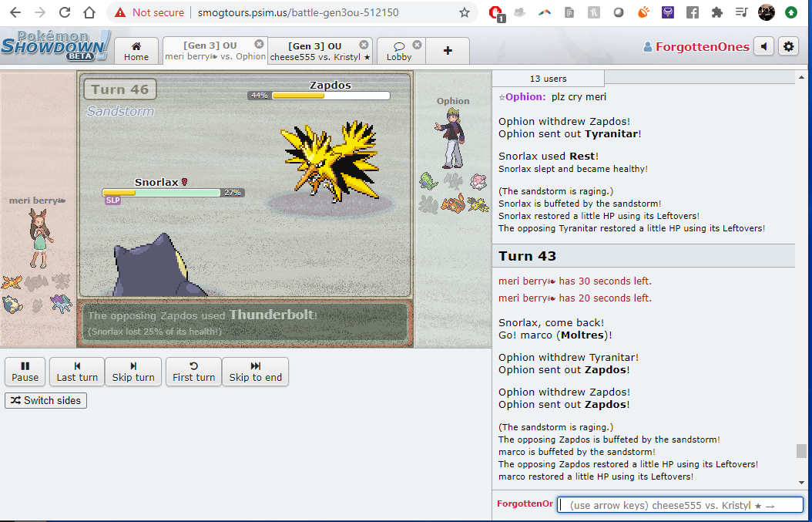Select meri berry's Snorlax team icon
This screenshot has height=522, width=812.
tap(12, 305)
